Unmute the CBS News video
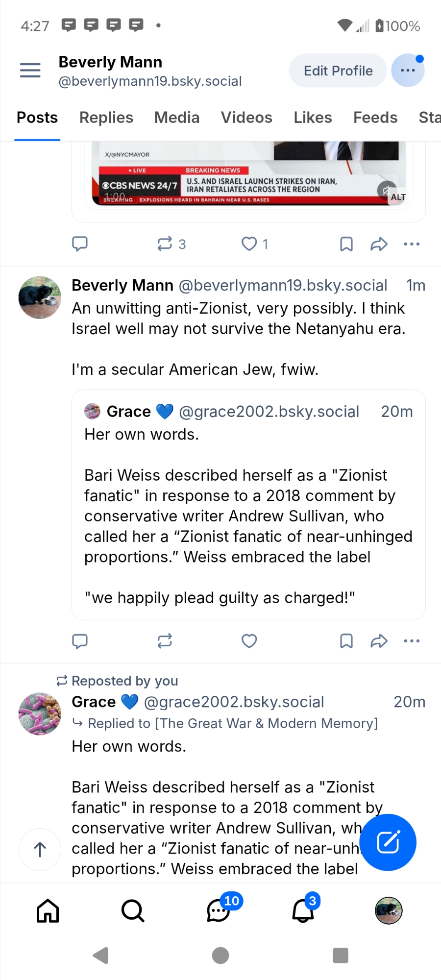The image size is (441, 980). pyautogui.click(x=386, y=190)
